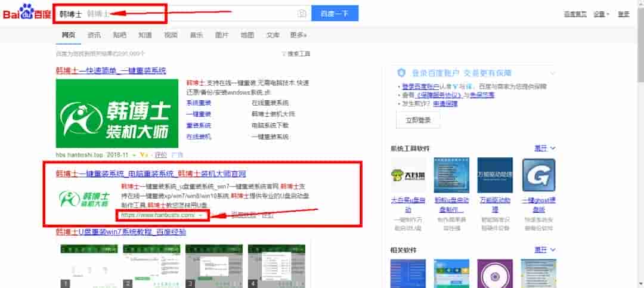Click the fourth 相关软件 software icon
The width and height of the screenshot is (644, 288).
tap(538, 274)
